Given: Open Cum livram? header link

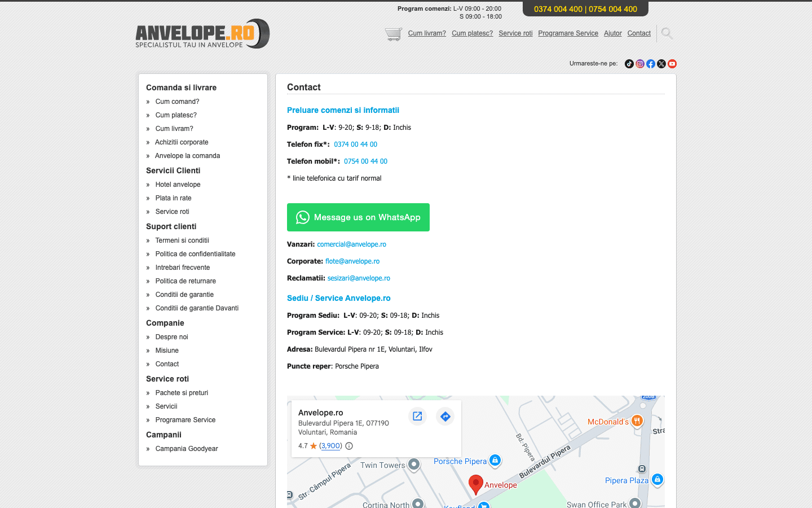Looking at the screenshot, I should coord(427,33).
